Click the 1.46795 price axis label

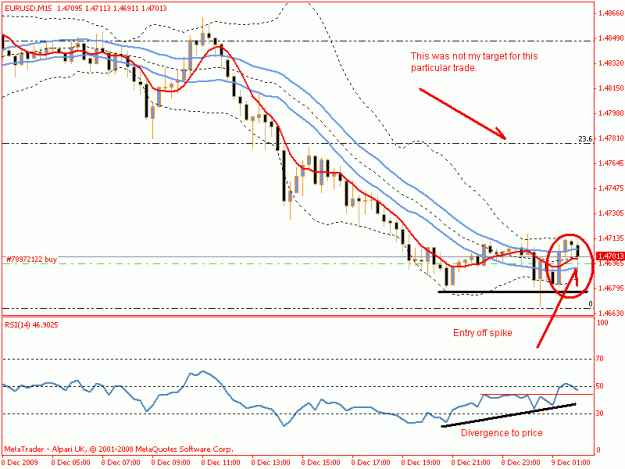(x=611, y=288)
